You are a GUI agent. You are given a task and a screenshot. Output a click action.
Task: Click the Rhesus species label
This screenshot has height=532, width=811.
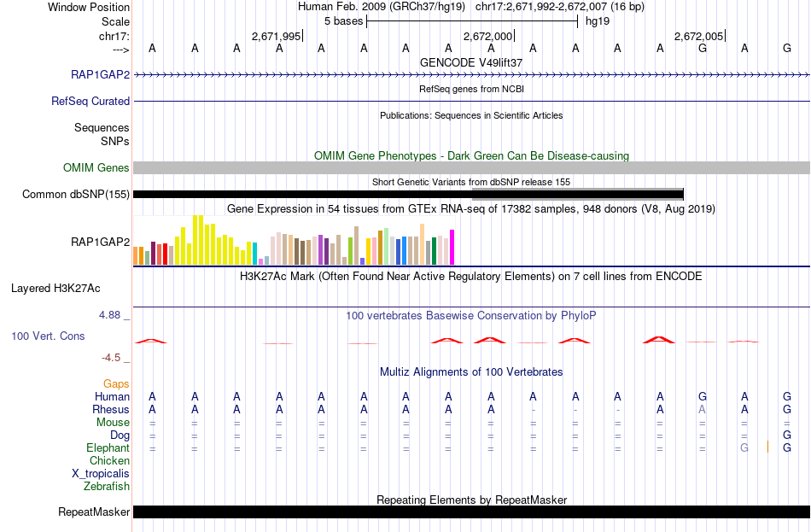click(111, 409)
